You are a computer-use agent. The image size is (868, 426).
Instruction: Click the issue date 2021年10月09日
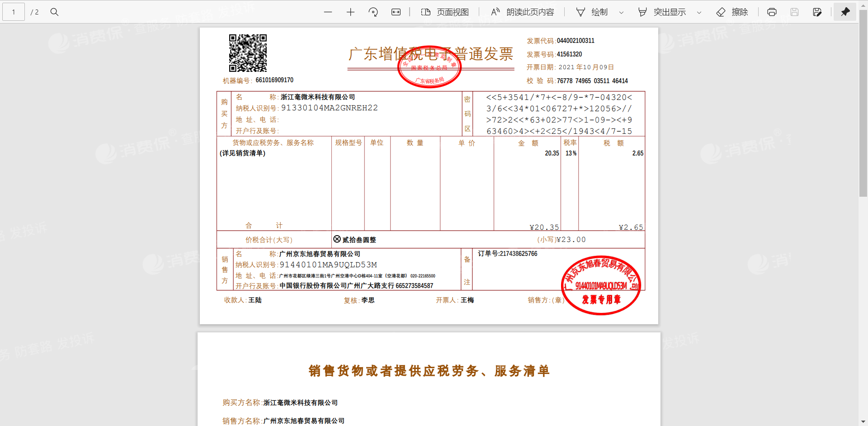586,67
